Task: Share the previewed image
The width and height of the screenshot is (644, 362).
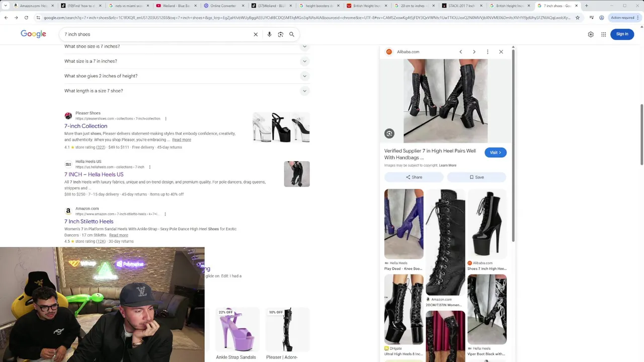Action: pos(414,177)
